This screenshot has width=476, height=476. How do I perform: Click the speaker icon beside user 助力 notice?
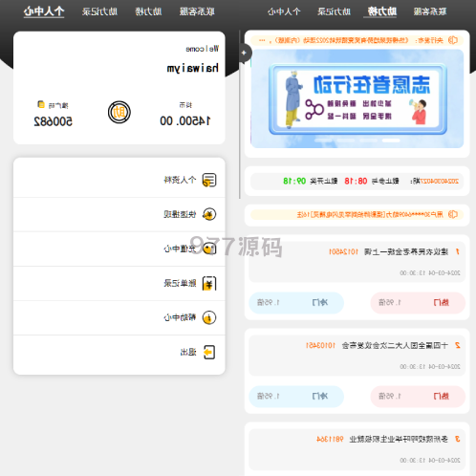click(453, 214)
